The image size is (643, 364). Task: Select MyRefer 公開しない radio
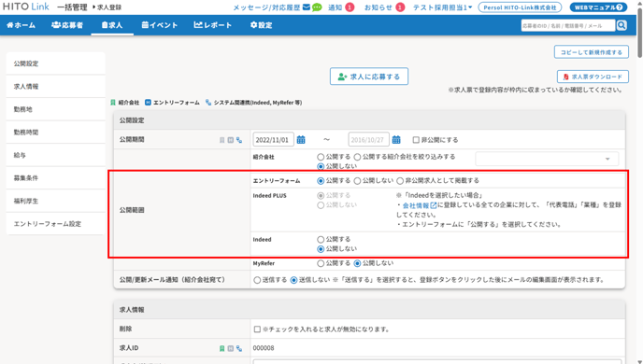(357, 263)
